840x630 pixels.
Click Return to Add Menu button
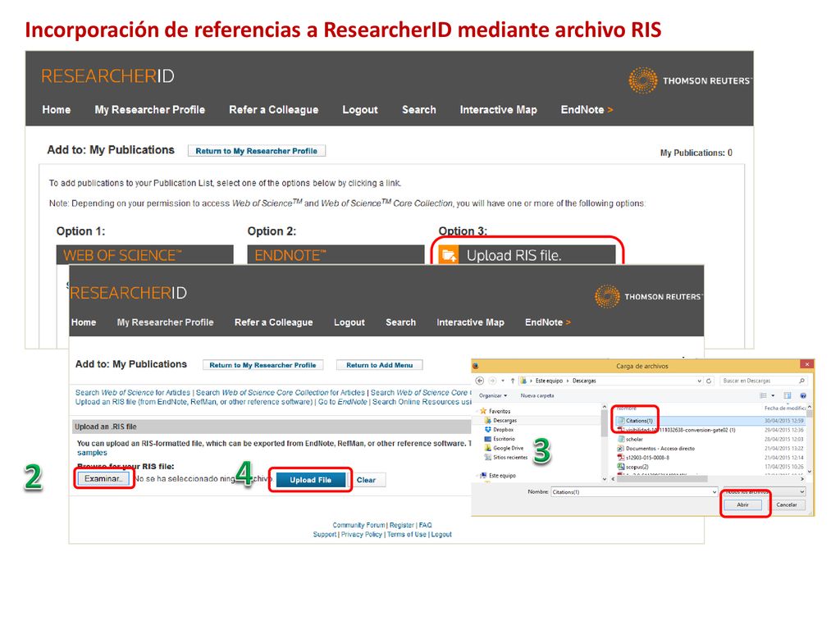click(379, 365)
